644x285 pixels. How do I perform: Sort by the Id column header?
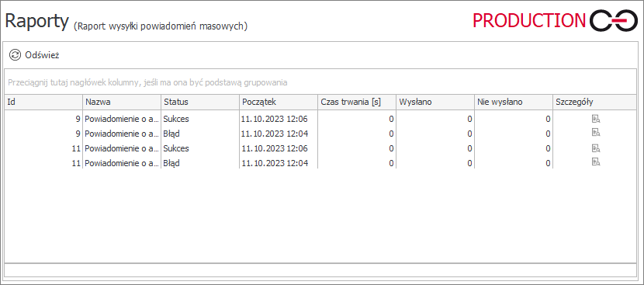[43, 102]
